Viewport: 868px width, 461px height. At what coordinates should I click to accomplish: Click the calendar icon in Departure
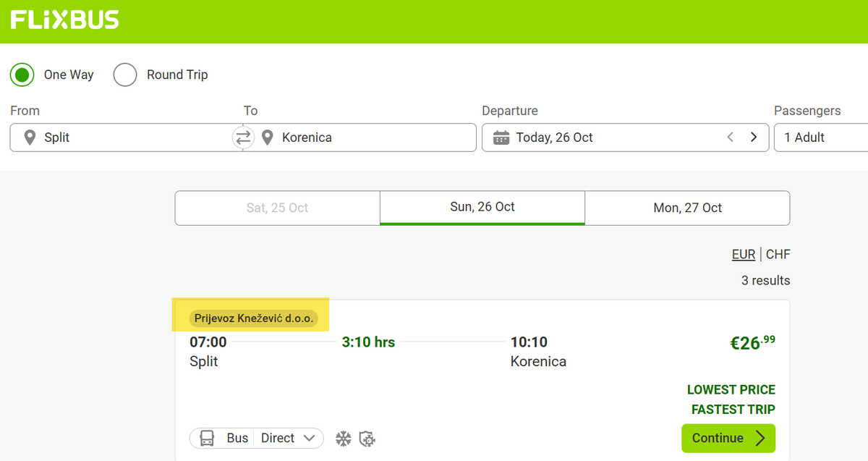pos(501,138)
